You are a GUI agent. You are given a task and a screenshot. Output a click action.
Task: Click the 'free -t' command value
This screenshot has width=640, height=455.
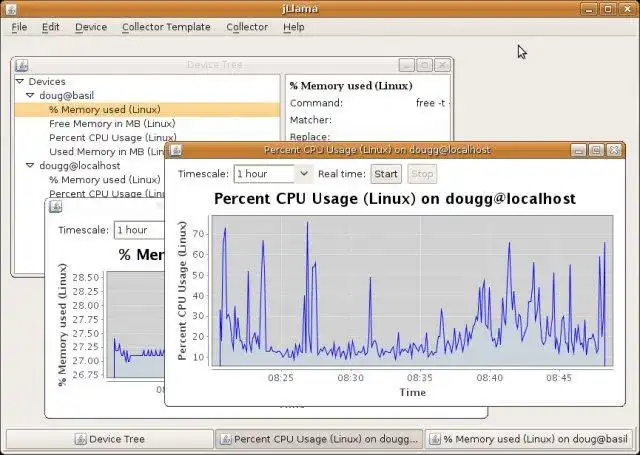pyautogui.click(x=431, y=103)
